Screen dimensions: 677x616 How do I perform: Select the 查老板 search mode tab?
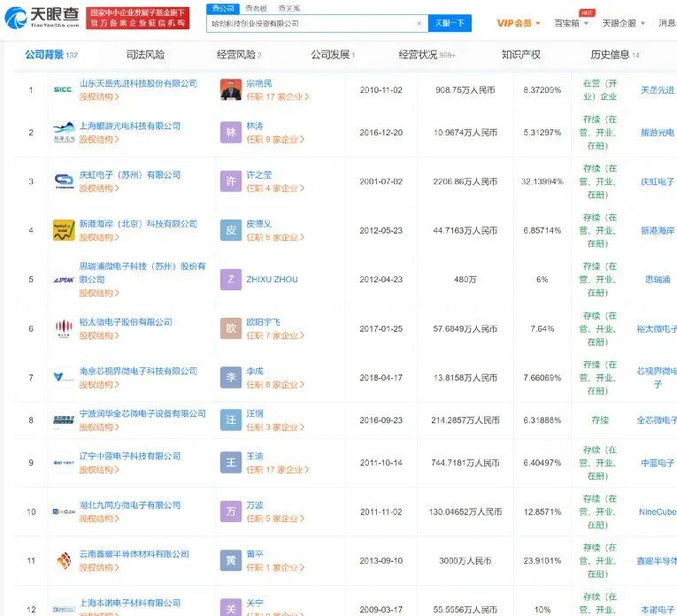tap(256, 8)
